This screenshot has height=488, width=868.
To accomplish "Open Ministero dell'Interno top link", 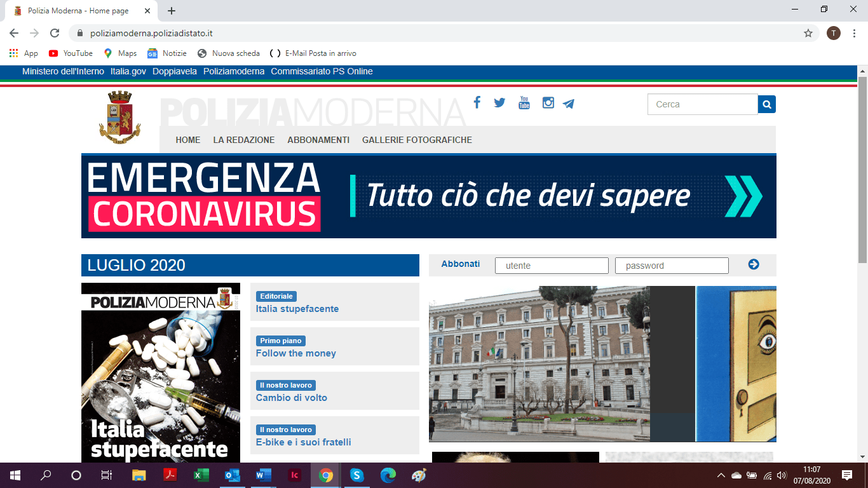I will 63,71.
